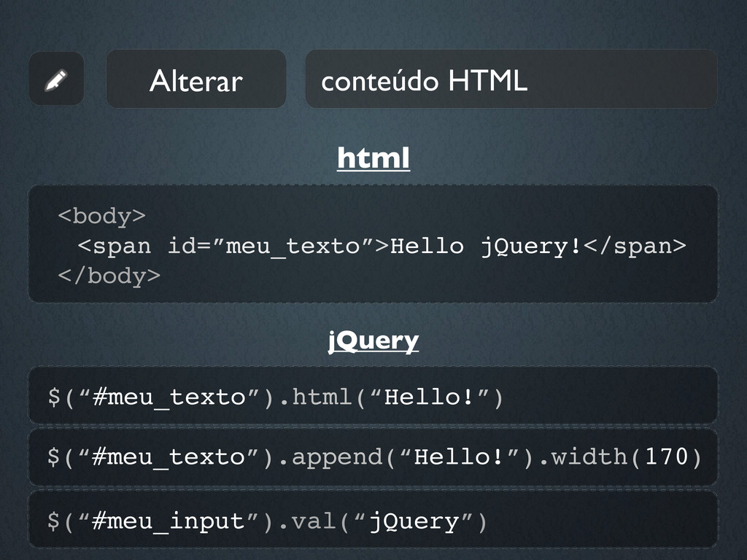Screen dimensions: 747x560
Task: Click the conteúdo HTML field
Action: 511,79
